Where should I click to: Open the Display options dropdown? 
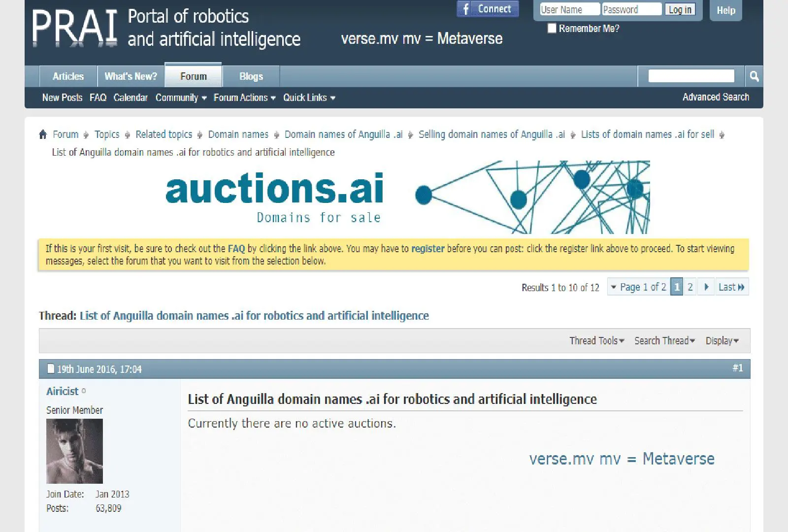pyautogui.click(x=722, y=341)
